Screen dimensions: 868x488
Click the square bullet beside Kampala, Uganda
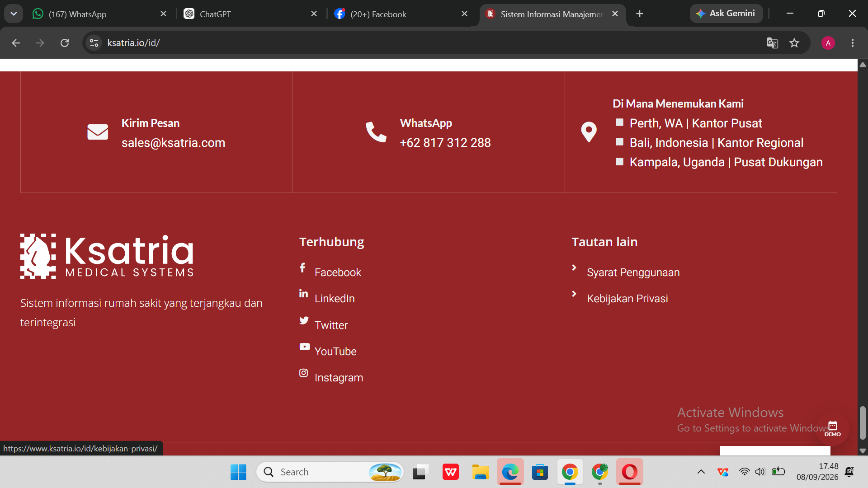(x=619, y=161)
